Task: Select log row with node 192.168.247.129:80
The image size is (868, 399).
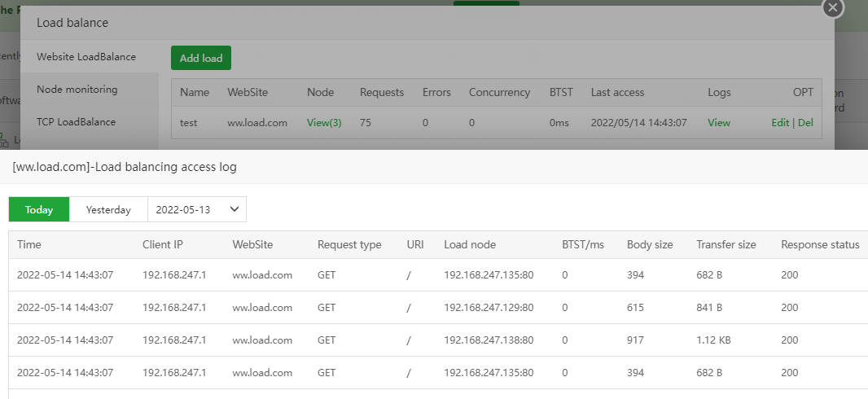Action: pyautogui.click(x=489, y=308)
